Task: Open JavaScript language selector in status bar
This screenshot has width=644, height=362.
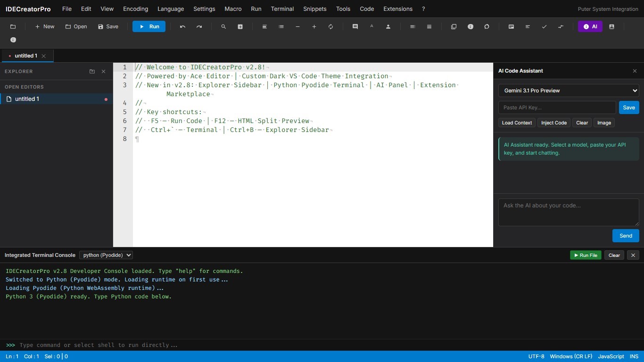Action: click(x=611, y=356)
